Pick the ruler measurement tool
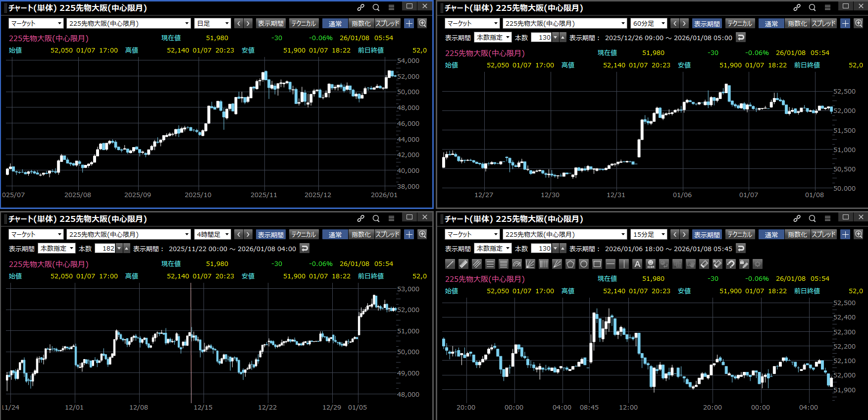This screenshot has width=868, height=420. (x=463, y=264)
